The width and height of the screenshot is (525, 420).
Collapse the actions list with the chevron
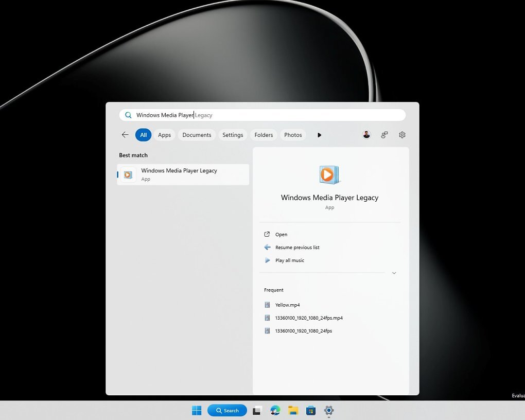click(394, 273)
